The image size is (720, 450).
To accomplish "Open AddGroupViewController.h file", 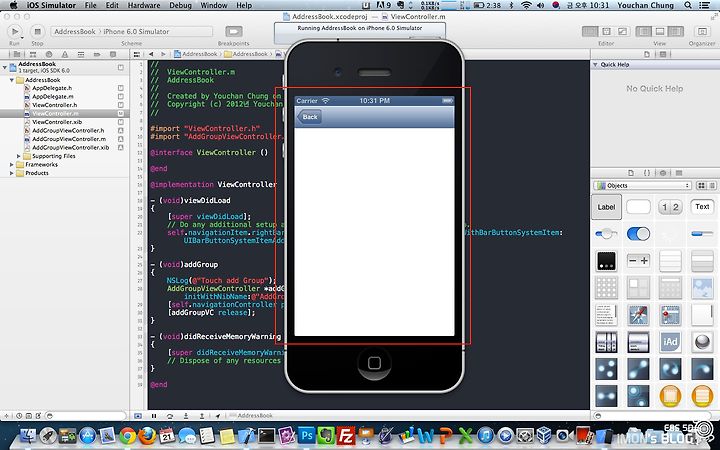I will coord(68,130).
